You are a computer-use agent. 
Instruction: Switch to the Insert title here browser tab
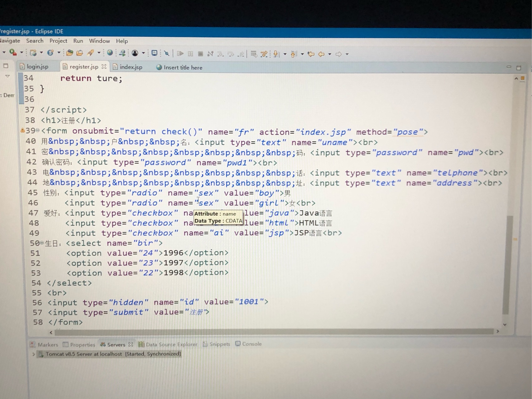pyautogui.click(x=180, y=67)
